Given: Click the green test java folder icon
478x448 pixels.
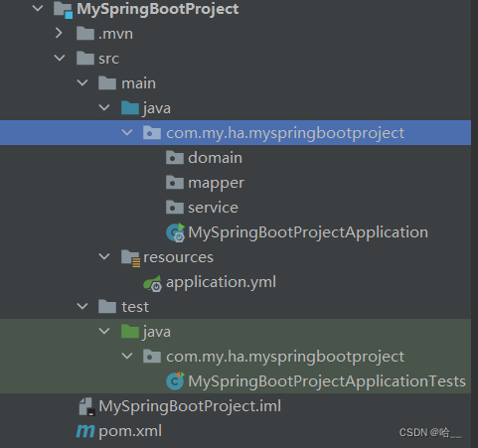Looking at the screenshot, I should (130, 332).
